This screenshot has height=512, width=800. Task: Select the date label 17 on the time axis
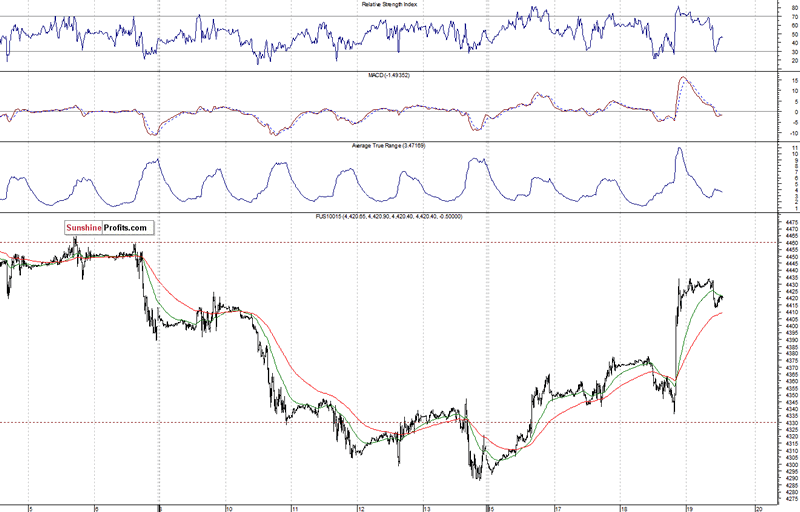click(557, 507)
